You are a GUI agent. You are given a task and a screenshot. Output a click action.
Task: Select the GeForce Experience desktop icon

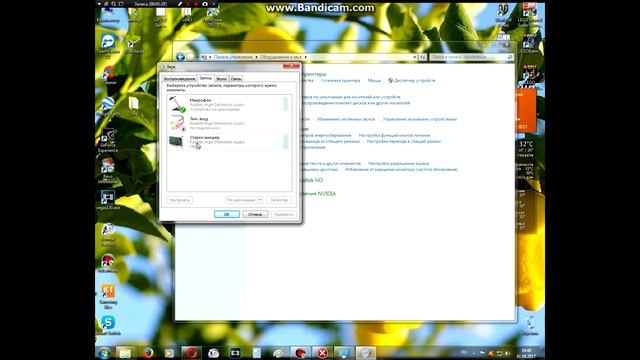tap(108, 140)
